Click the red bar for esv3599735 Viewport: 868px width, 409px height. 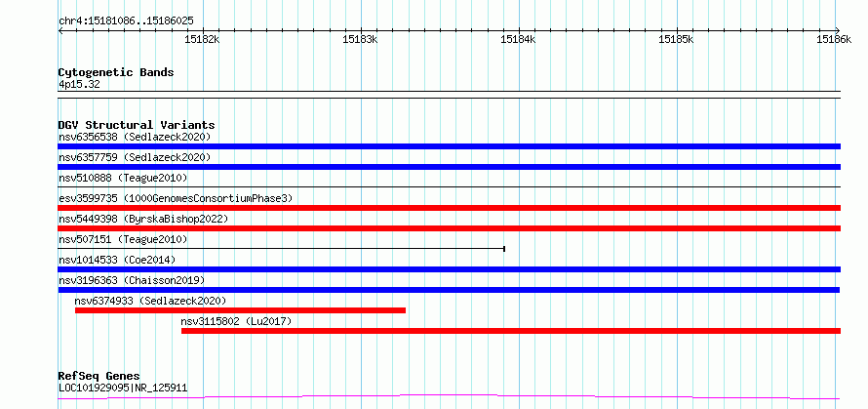[449, 208]
